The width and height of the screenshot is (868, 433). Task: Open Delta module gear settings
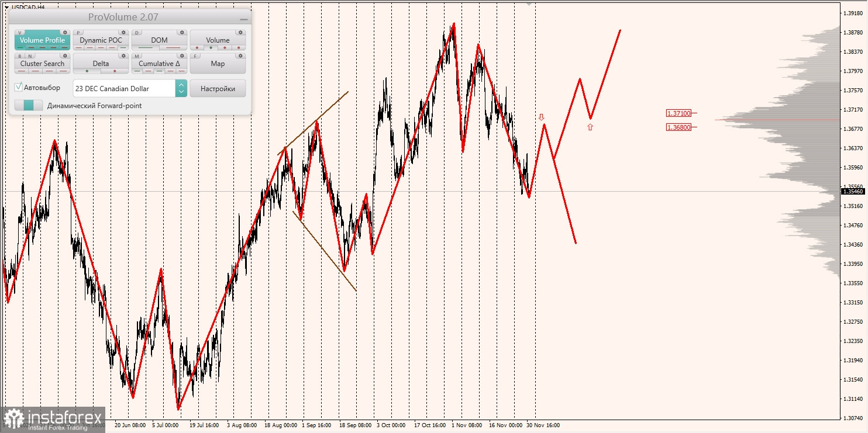coord(123,56)
